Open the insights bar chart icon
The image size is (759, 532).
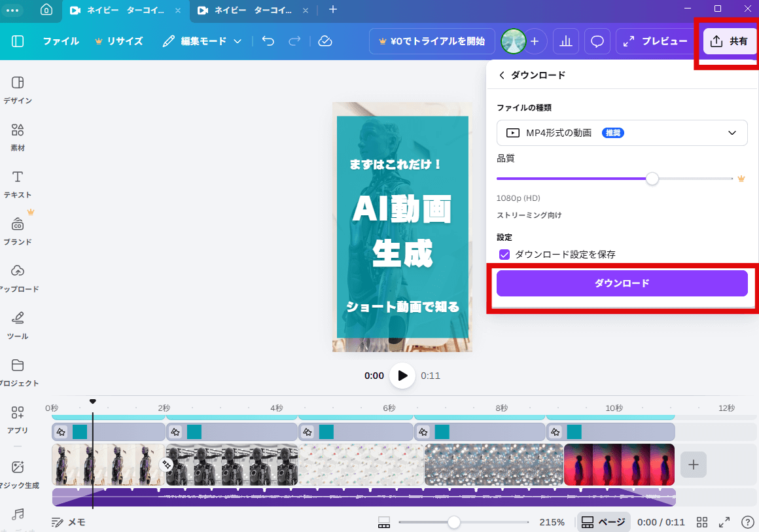pos(565,41)
